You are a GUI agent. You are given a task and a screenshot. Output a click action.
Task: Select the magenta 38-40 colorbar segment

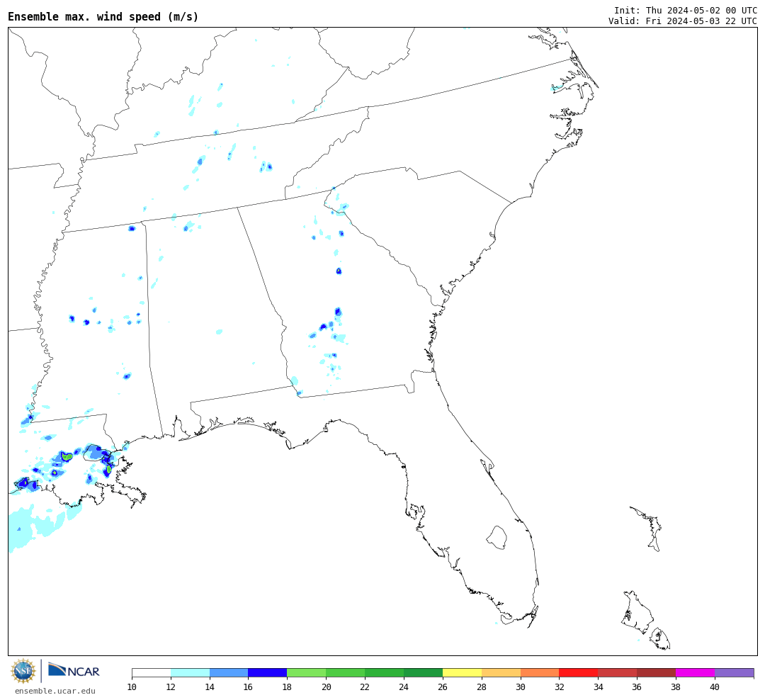point(696,672)
